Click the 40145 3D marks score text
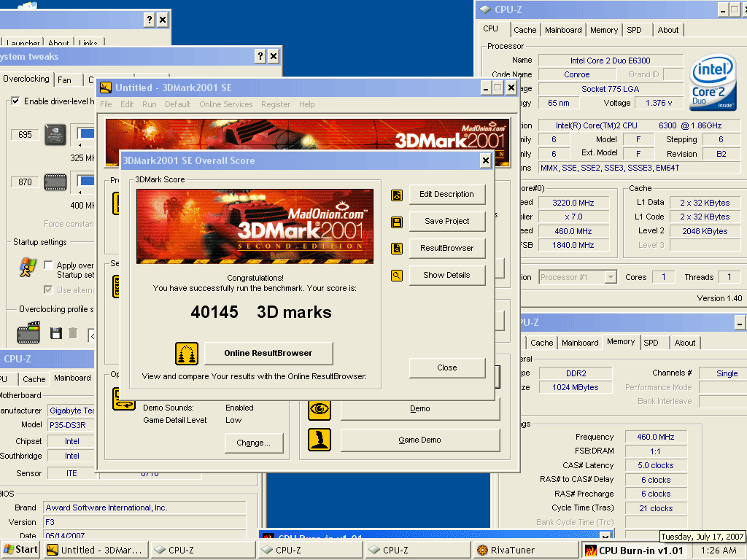 click(x=261, y=312)
